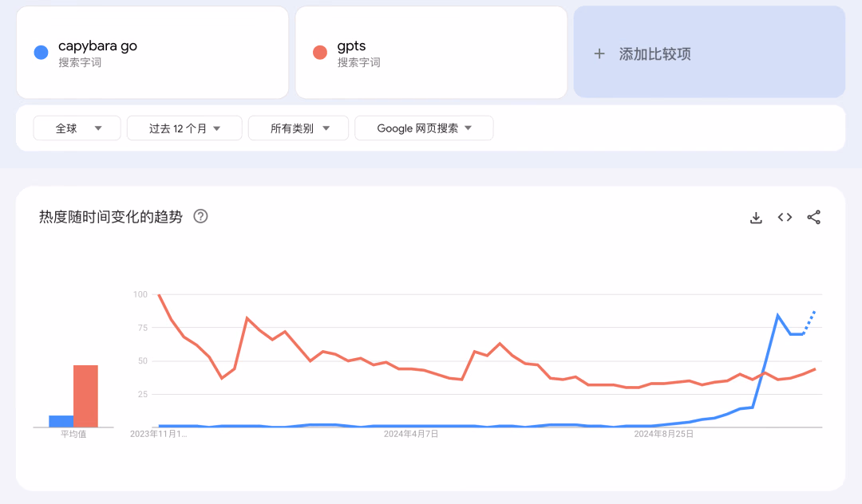The image size is (862, 504).
Task: Open the 所有类别 category dropdown
Action: tap(299, 128)
